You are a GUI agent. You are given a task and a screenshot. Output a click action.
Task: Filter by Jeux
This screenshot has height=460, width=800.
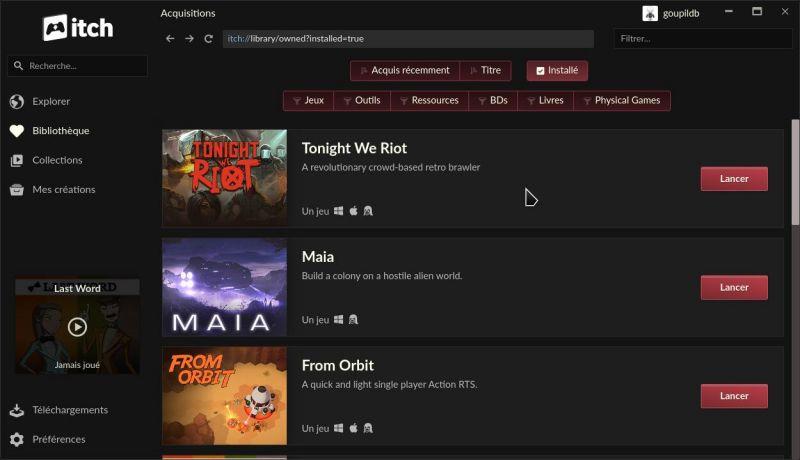point(308,100)
